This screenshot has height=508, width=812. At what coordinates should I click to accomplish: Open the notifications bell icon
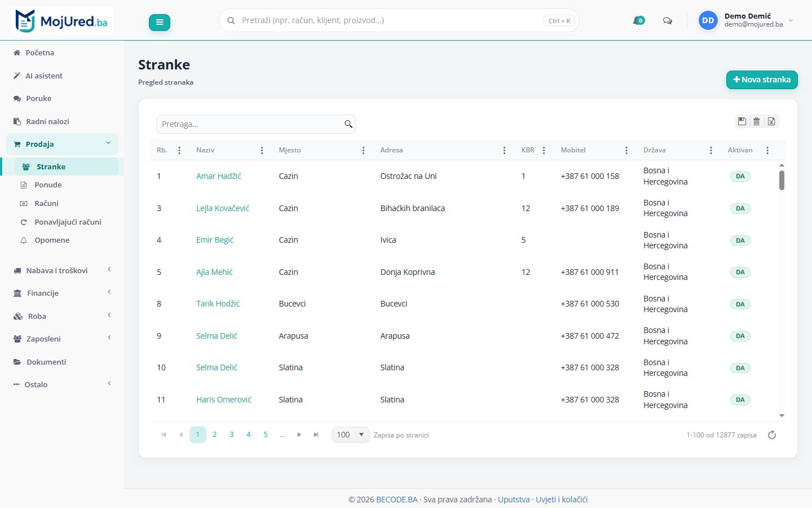tap(638, 20)
